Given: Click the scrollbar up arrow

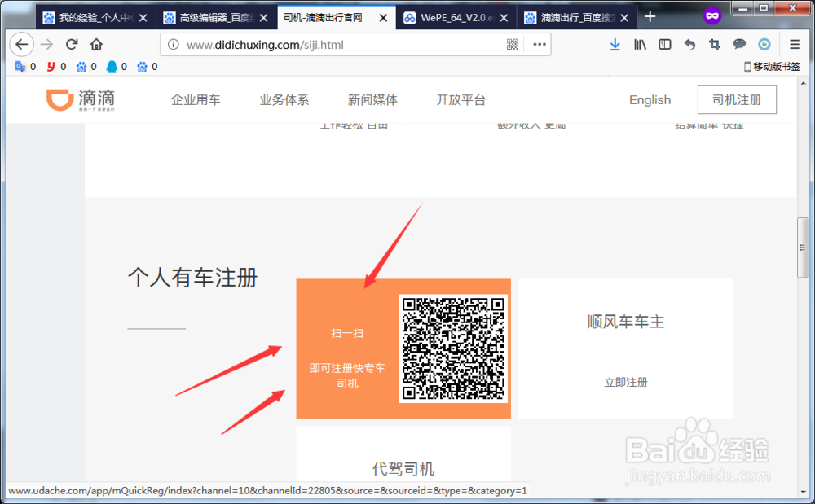Looking at the screenshot, I should point(803,83).
